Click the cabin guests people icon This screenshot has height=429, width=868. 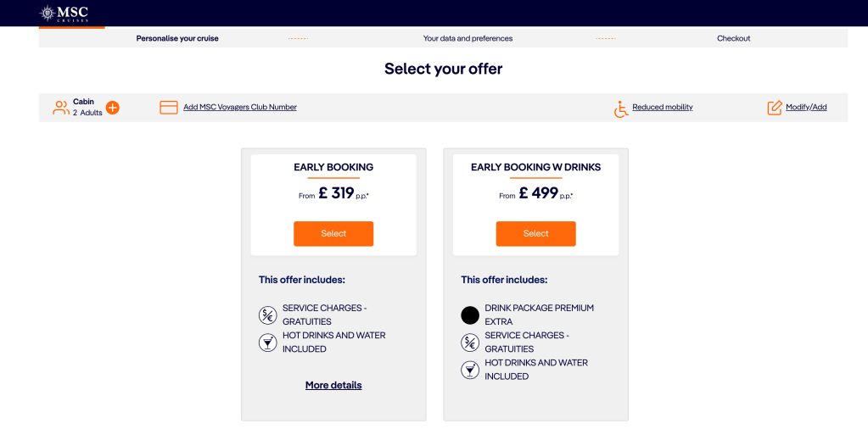coord(60,108)
